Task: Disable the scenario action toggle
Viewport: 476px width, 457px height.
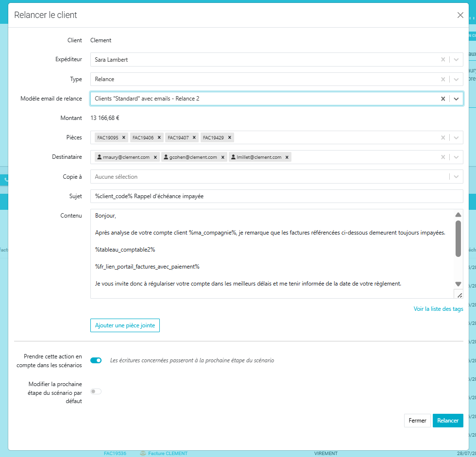Action: [96, 360]
